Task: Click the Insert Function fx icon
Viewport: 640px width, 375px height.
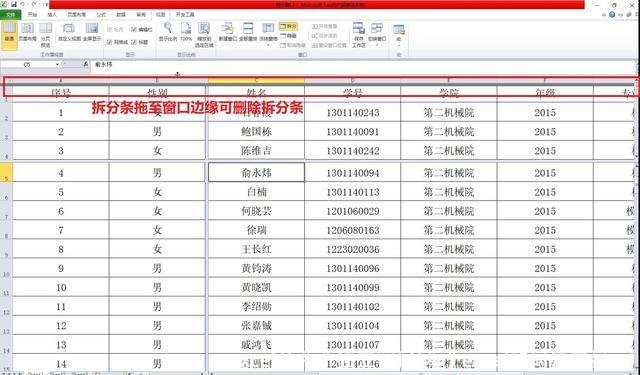Action: coord(85,64)
